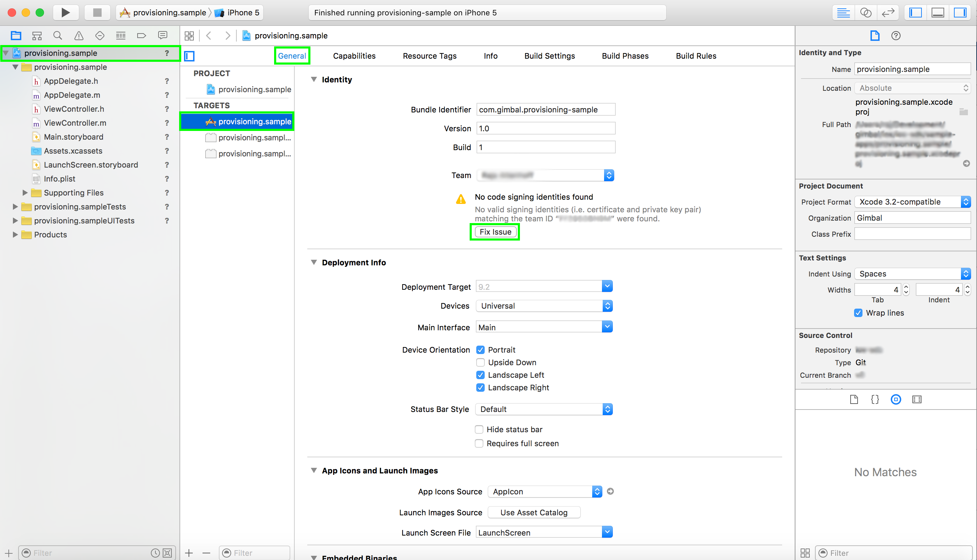The width and height of the screenshot is (977, 560).
Task: Select AppDelegate.m in the navigator
Action: 72,95
